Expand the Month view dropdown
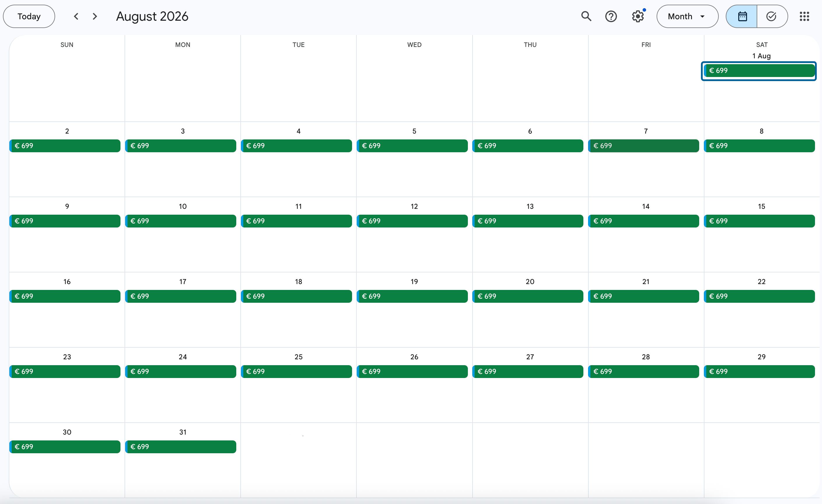Viewport: 822px width, 504px height. (687, 16)
